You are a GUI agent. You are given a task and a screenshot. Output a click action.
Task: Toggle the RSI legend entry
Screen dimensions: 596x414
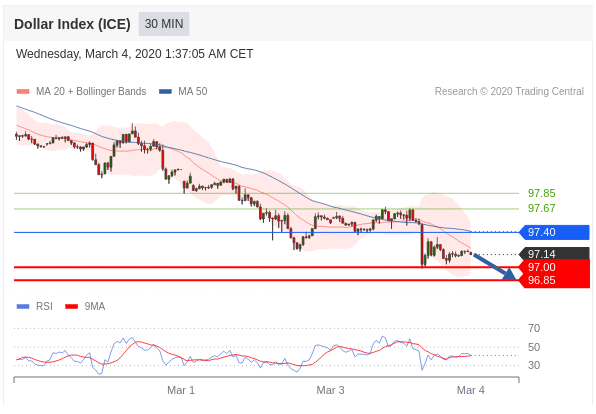click(35, 306)
